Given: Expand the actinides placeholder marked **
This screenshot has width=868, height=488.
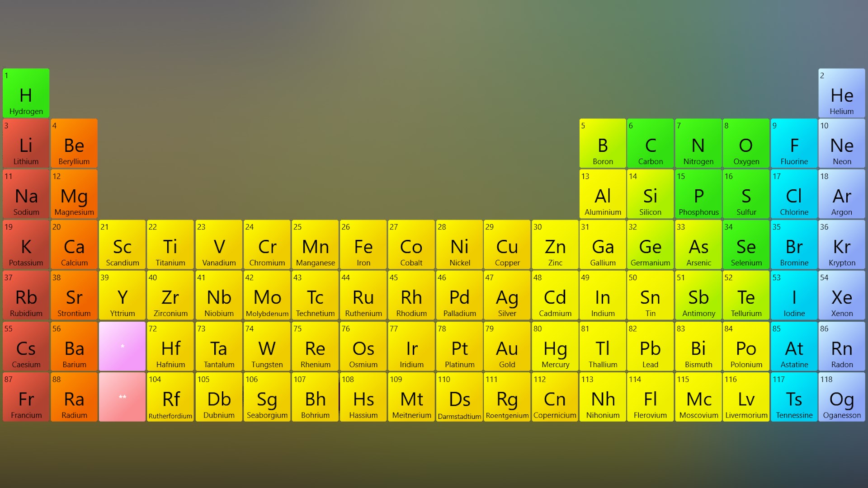Looking at the screenshot, I should click(x=122, y=397).
